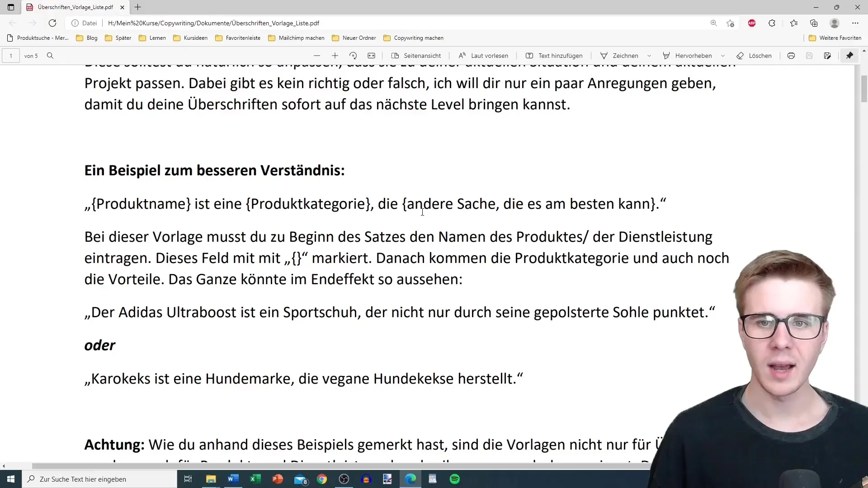The image size is (868, 488).
Task: Toggle Seitenansicht page view
Action: [x=416, y=56]
